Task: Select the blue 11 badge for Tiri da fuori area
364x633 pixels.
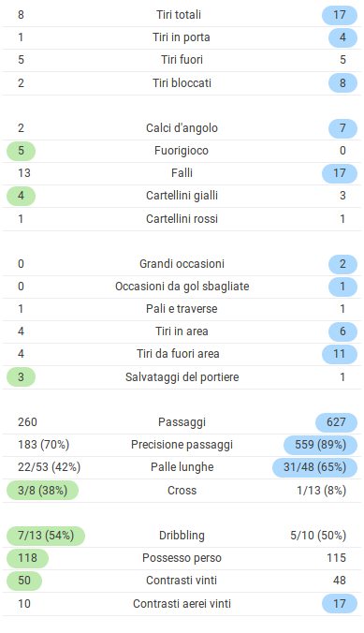Action: click(340, 354)
